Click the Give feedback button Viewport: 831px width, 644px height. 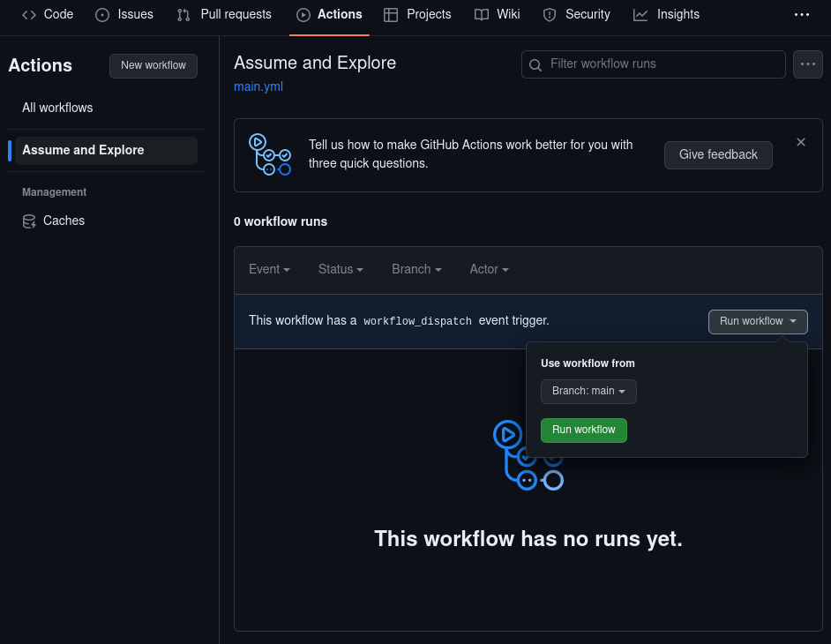(x=718, y=154)
